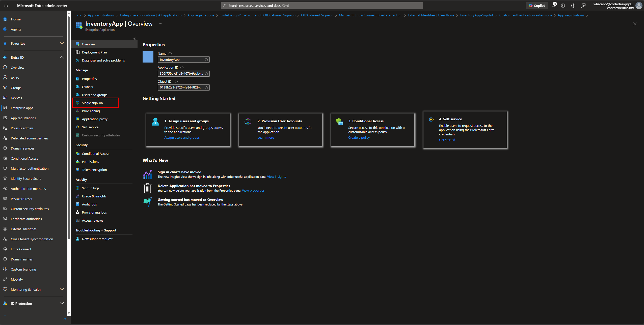Screen dimensions: 644x325
Task: Collapse the main left navigation pane
Action: pos(65,319)
